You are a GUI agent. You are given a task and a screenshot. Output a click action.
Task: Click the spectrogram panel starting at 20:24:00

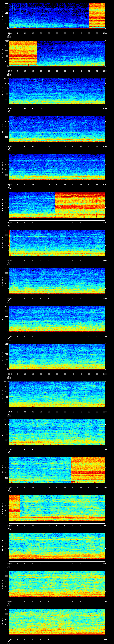click(57, 394)
